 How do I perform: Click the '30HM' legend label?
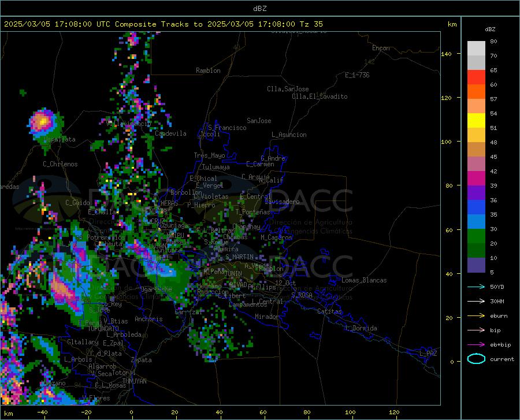(497, 302)
